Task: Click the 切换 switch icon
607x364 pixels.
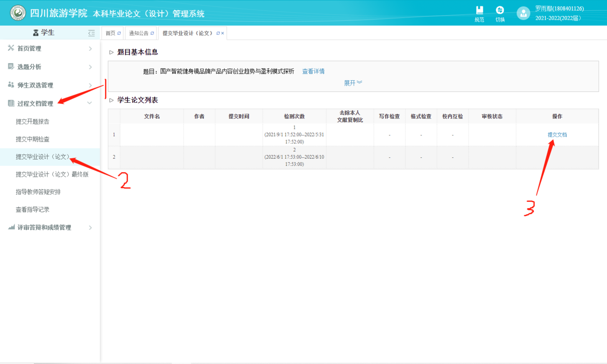Action: point(500,10)
